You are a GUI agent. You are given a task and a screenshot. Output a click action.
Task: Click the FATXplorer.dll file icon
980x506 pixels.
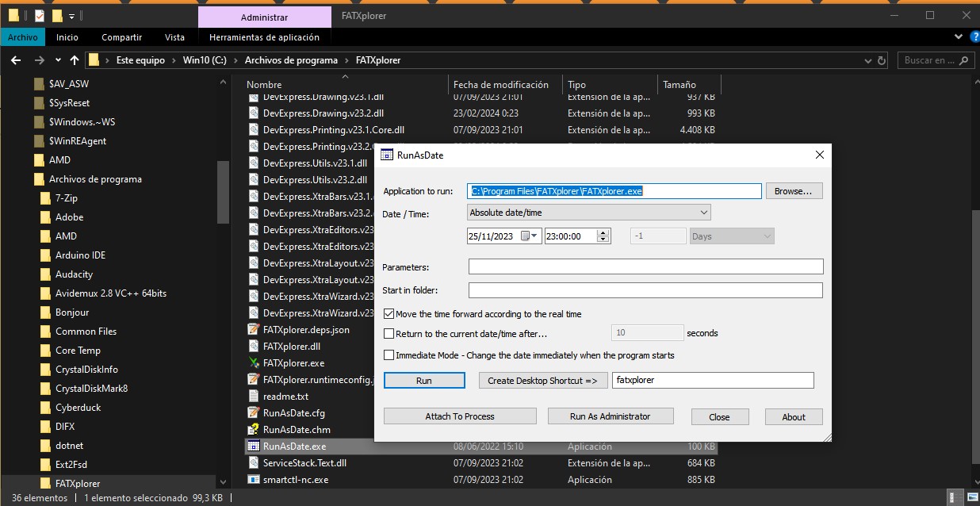(254, 347)
